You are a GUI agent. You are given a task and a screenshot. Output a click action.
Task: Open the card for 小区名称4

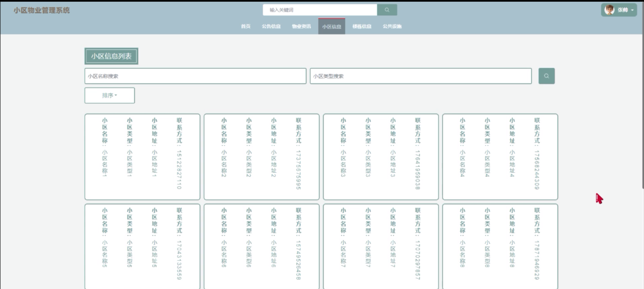point(500,156)
